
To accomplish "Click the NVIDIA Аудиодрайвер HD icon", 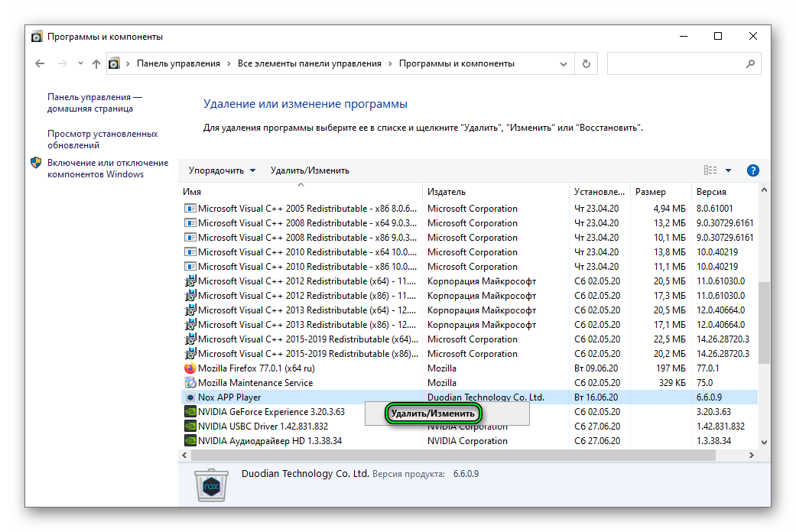I will coord(190,441).
